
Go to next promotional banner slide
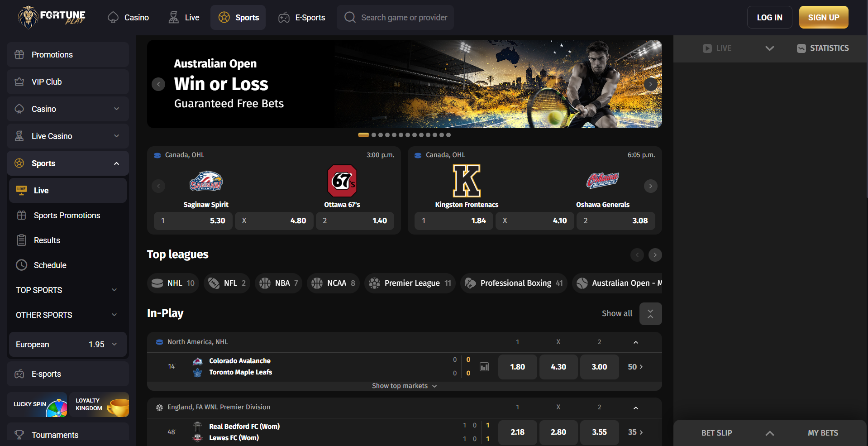pyautogui.click(x=650, y=84)
